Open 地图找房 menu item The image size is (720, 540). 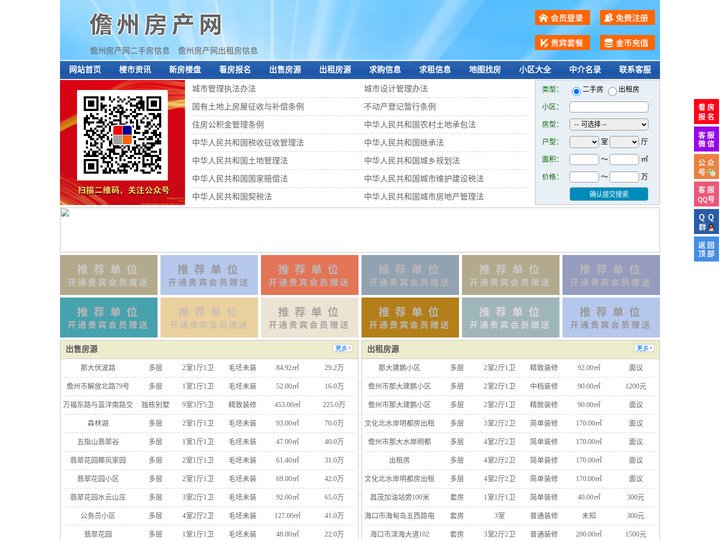[x=485, y=70]
